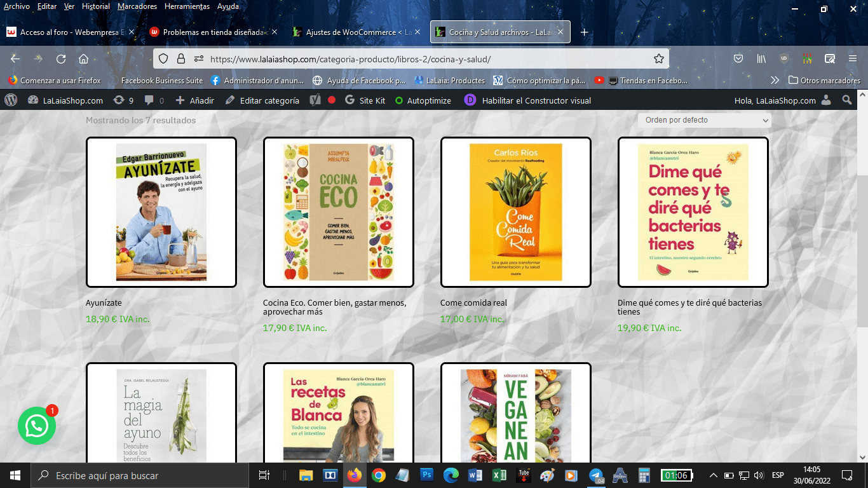Open the comments indicator in admin bar
The image size is (868, 488).
154,100
